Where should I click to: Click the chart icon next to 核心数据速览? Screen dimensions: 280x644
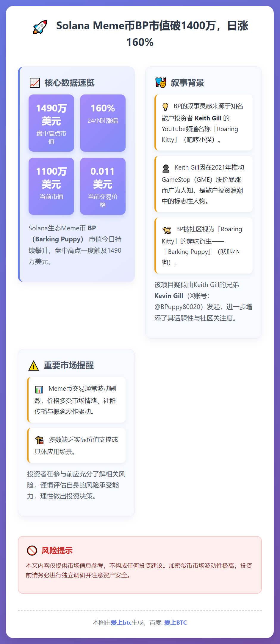(35, 83)
